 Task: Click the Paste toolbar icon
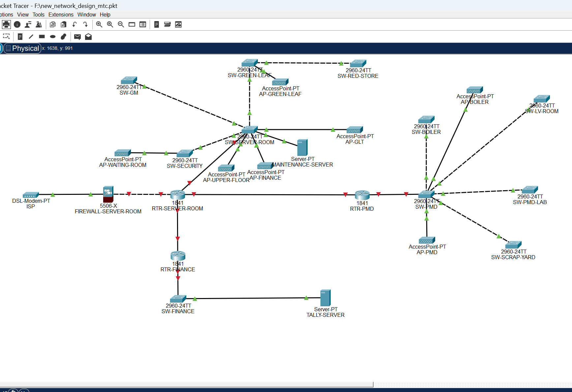[64, 24]
